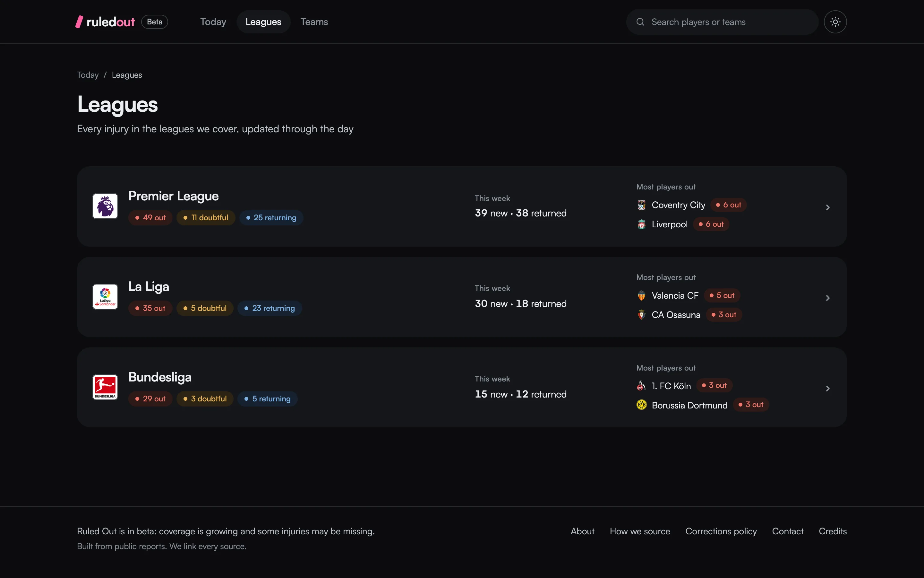Click the 25 returning badge
Image resolution: width=924 pixels, height=578 pixels.
(271, 218)
